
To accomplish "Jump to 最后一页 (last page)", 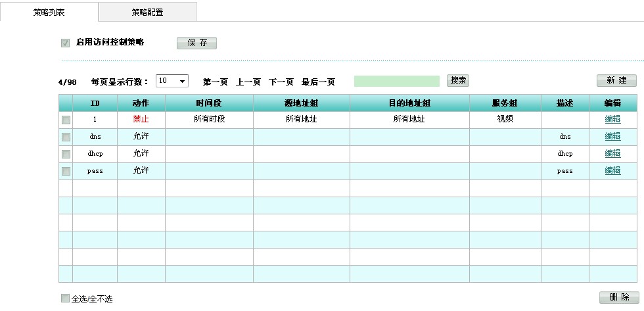I will click(x=318, y=82).
